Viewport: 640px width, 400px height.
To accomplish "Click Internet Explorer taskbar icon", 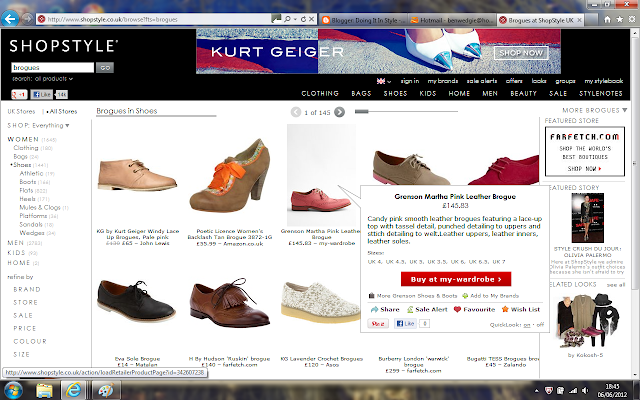I will click(73, 390).
